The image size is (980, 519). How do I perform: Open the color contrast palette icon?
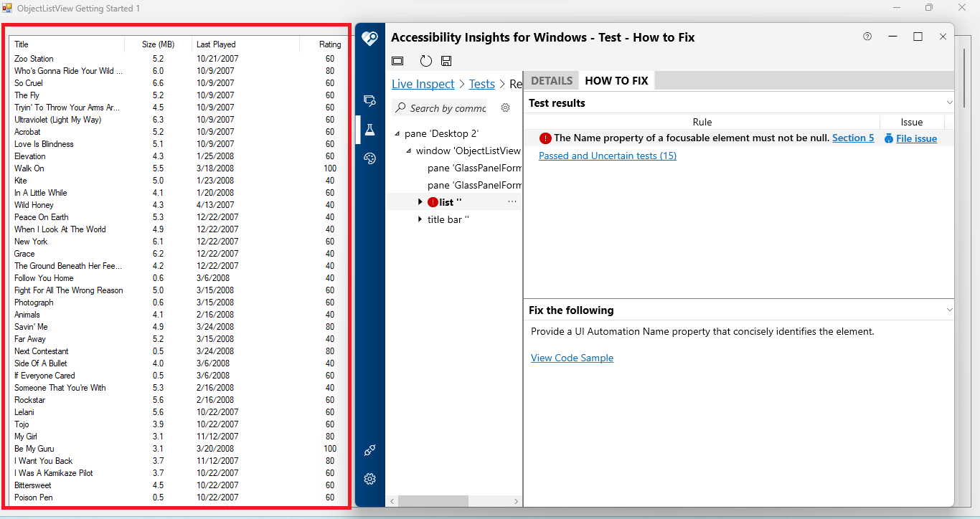pos(369,158)
